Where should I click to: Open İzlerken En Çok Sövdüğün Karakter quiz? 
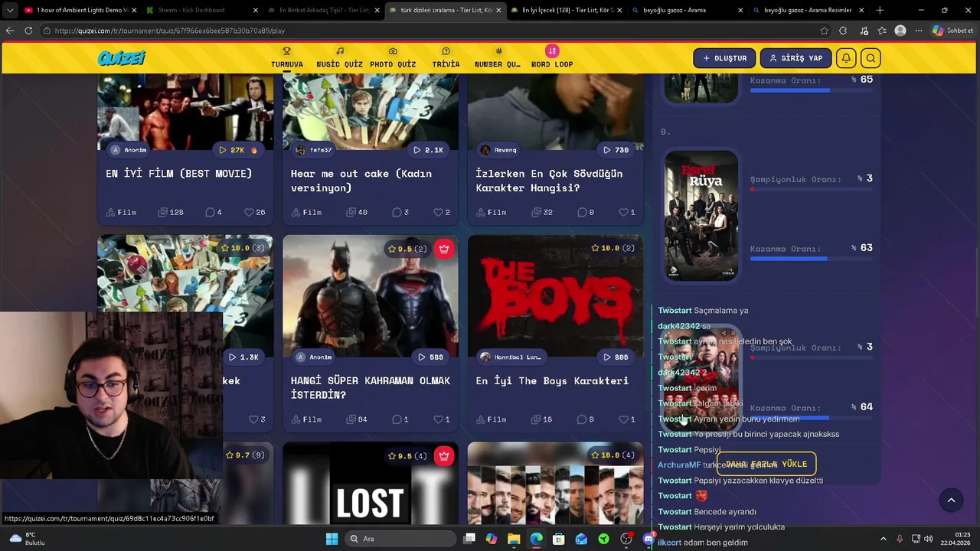click(x=549, y=181)
